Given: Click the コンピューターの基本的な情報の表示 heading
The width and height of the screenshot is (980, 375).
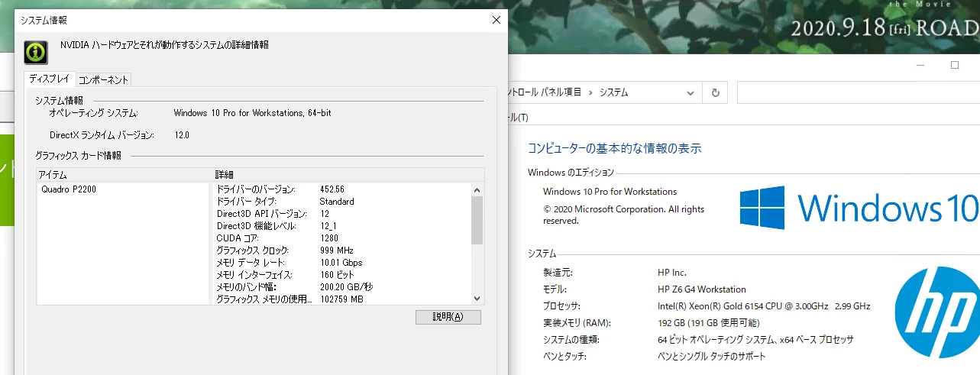Looking at the screenshot, I should [x=614, y=148].
